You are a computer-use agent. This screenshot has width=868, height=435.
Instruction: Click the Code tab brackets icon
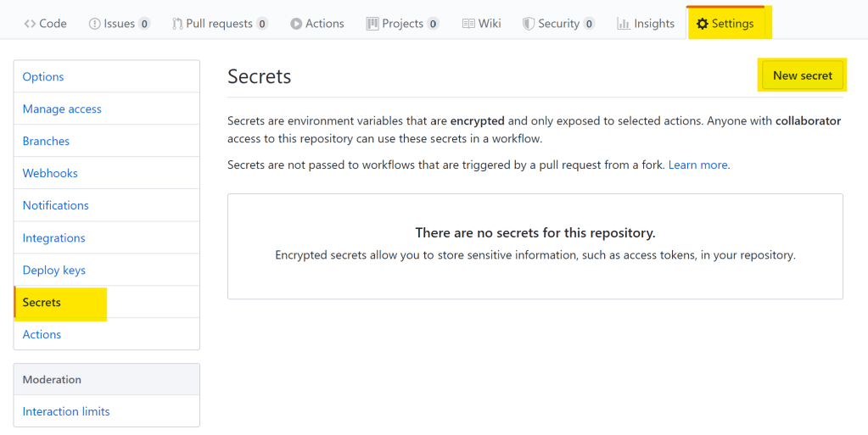30,24
